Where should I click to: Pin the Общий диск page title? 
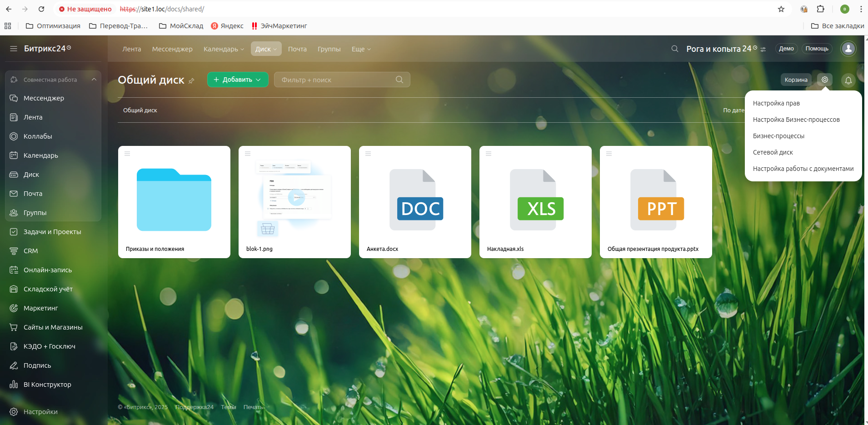pos(191,81)
